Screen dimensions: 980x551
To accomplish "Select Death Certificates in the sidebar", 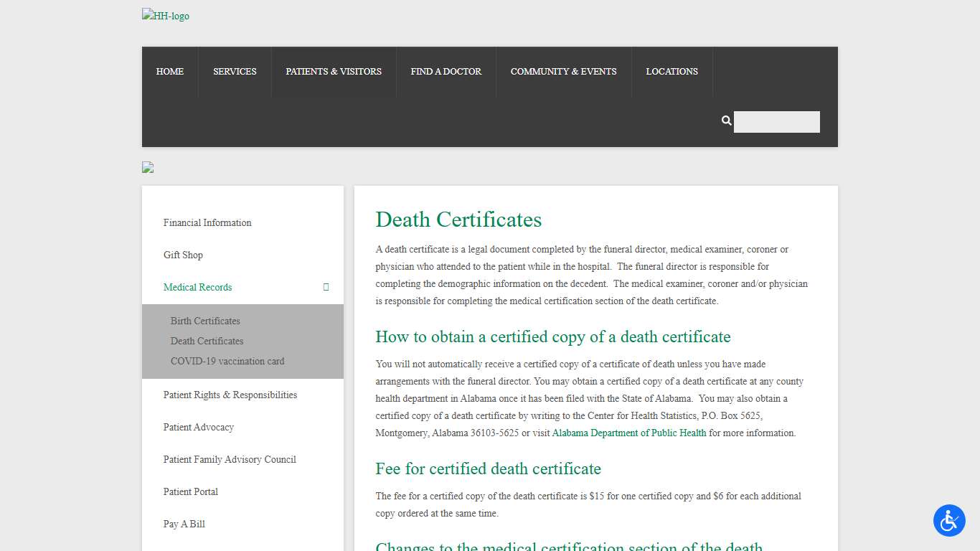I will tap(207, 341).
